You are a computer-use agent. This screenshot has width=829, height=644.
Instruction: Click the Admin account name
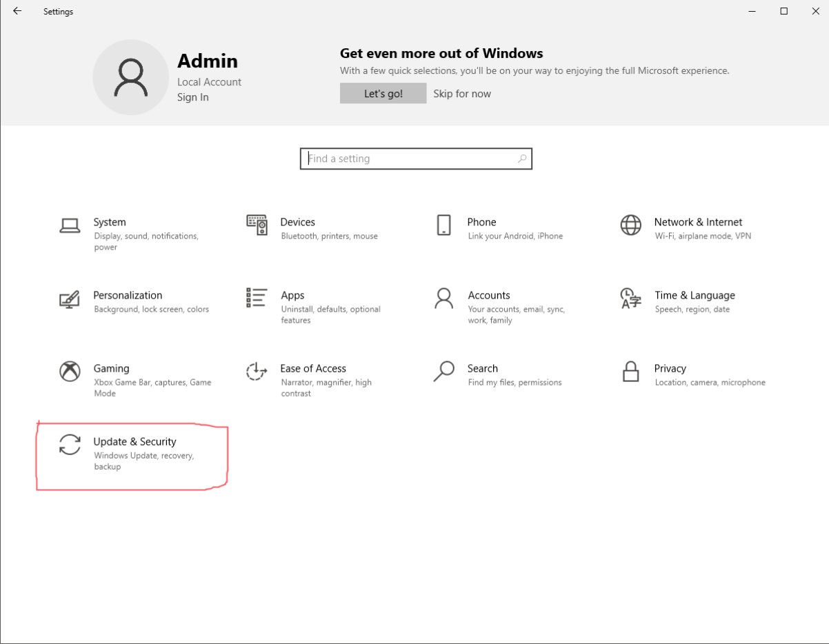(208, 61)
